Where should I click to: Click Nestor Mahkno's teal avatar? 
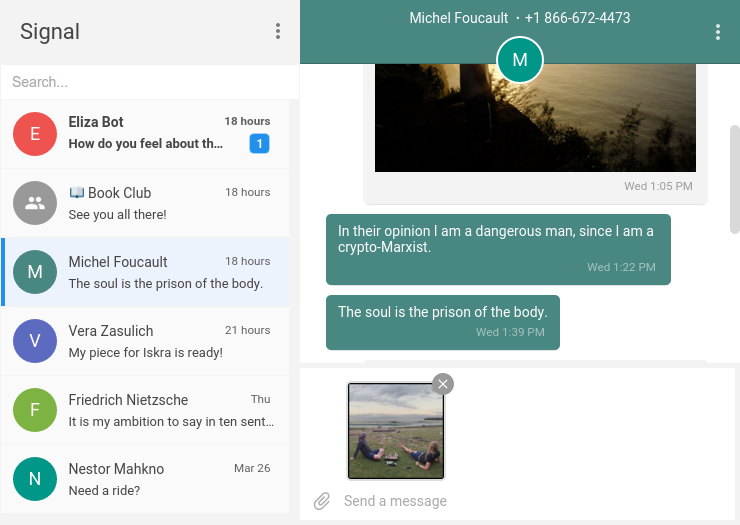click(x=35, y=479)
